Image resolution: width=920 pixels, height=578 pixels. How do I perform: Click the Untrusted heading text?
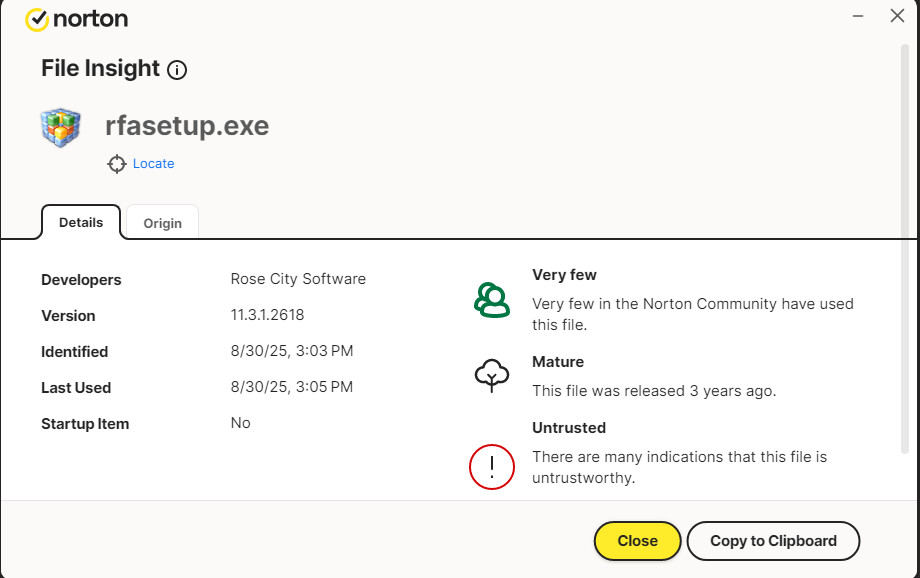569,428
